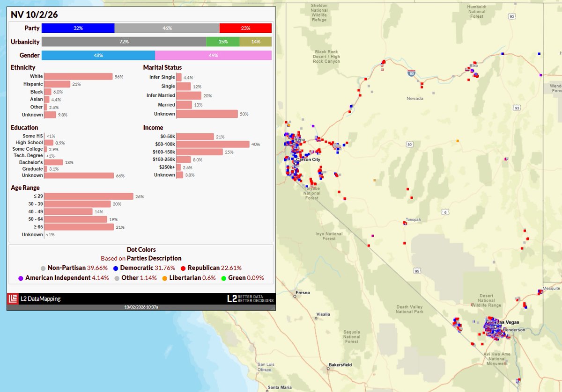
Task: Select the blue Democratic legend dot
Action: click(x=116, y=268)
